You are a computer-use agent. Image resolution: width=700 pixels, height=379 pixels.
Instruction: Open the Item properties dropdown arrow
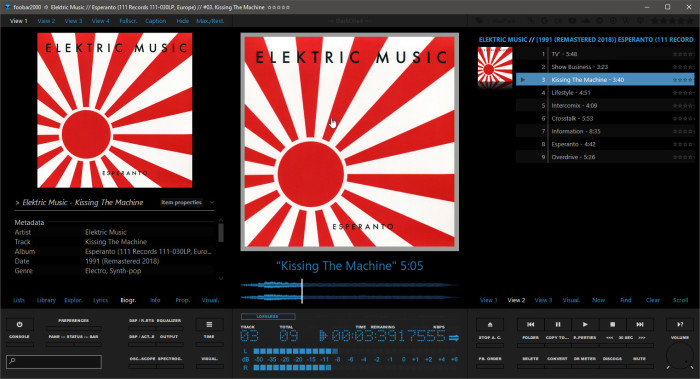pyautogui.click(x=212, y=202)
